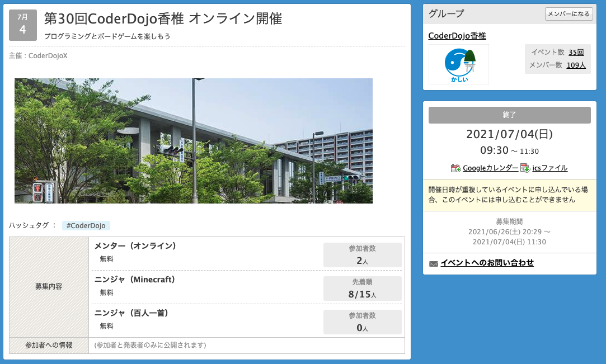Select the メンター（オンライン） row title
The image size is (606, 364).
click(135, 246)
